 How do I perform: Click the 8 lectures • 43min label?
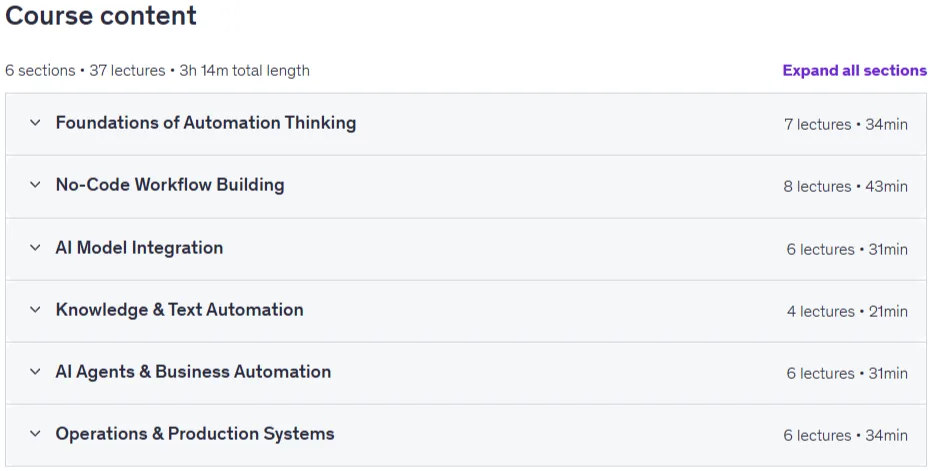(846, 186)
